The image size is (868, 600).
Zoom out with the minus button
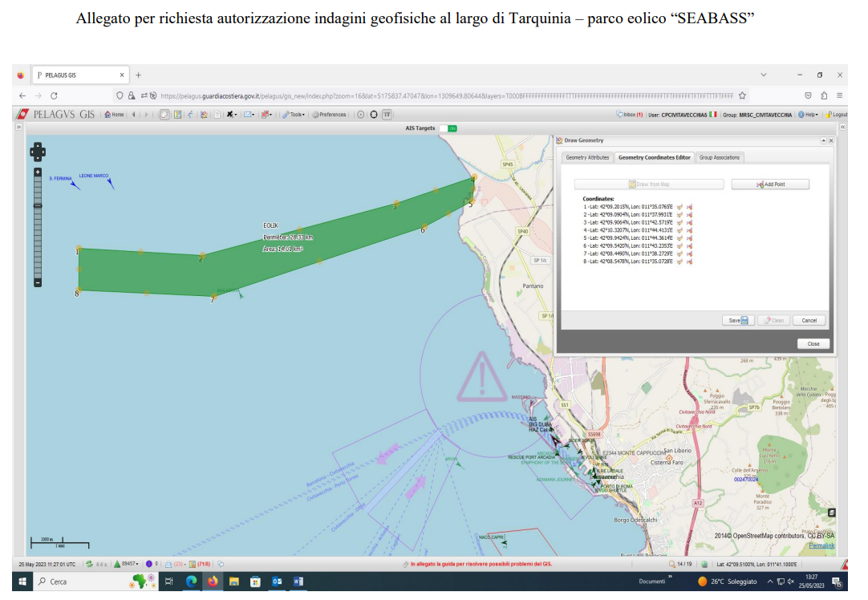(x=38, y=283)
